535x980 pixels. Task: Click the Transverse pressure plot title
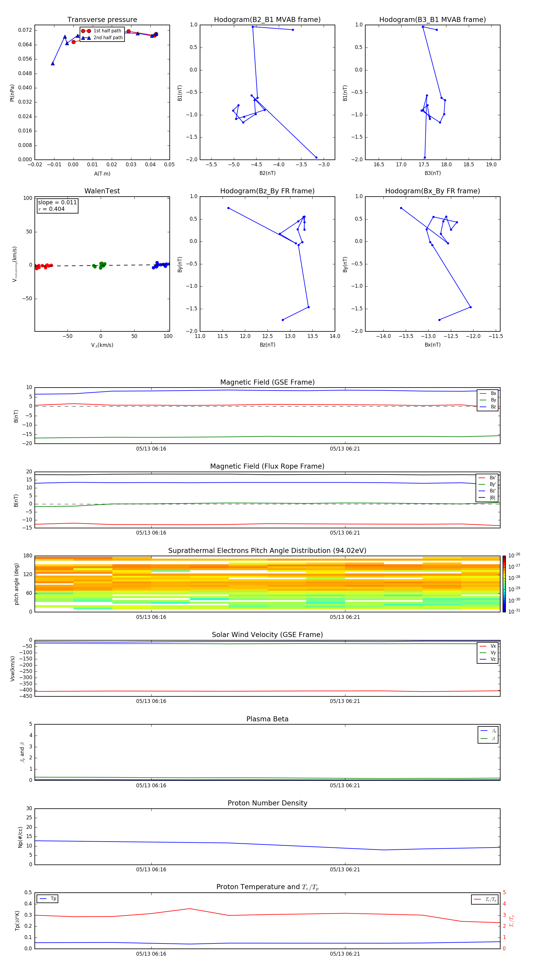[102, 20]
